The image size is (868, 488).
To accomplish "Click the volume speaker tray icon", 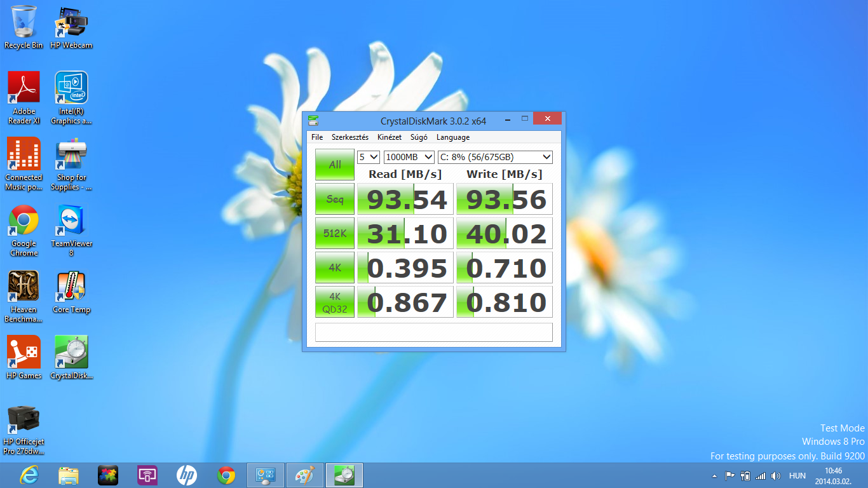I will point(776,476).
